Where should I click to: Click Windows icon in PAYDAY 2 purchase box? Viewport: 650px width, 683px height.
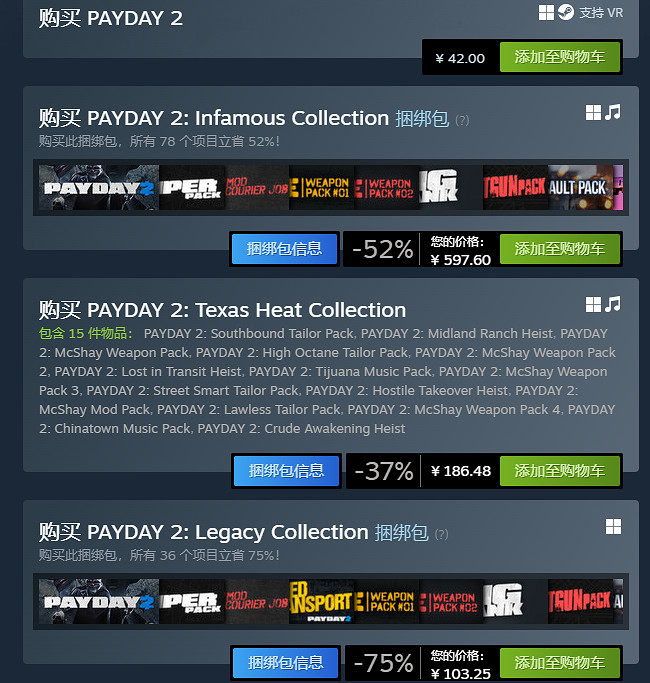click(x=546, y=13)
